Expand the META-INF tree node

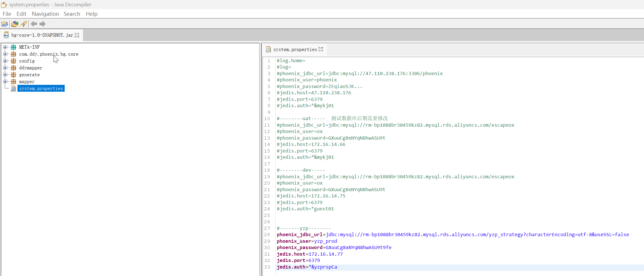[x=5, y=47]
